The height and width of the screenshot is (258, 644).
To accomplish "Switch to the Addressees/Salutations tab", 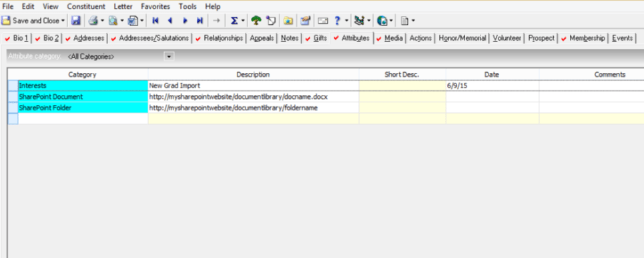I will tap(150, 38).
